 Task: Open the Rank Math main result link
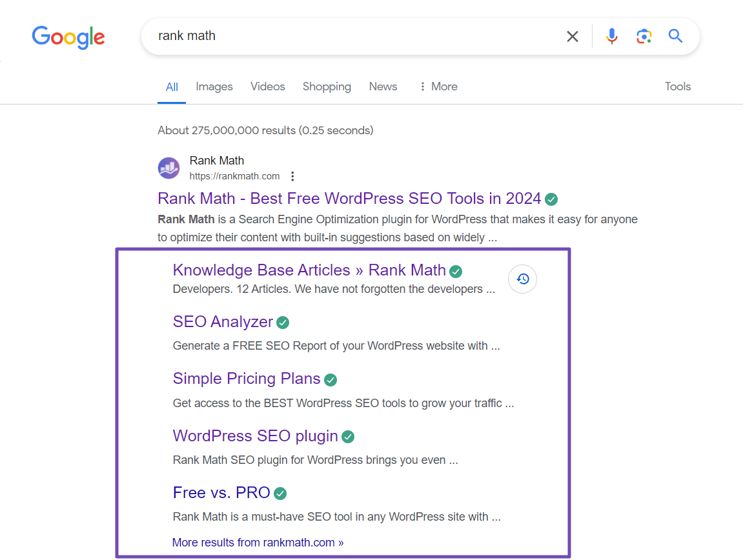[x=349, y=198]
